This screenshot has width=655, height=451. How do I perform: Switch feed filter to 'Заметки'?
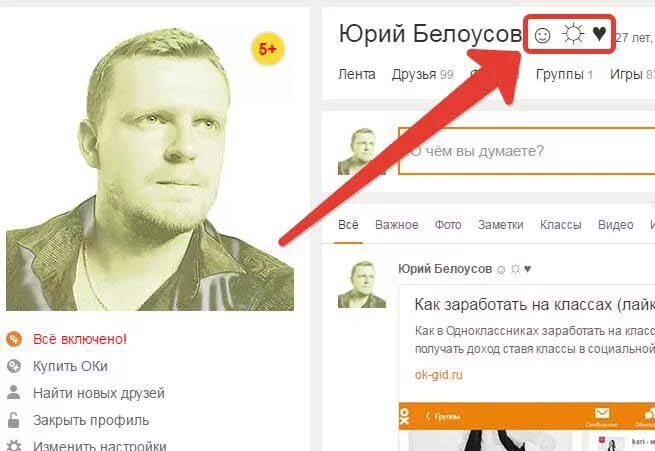click(x=500, y=225)
